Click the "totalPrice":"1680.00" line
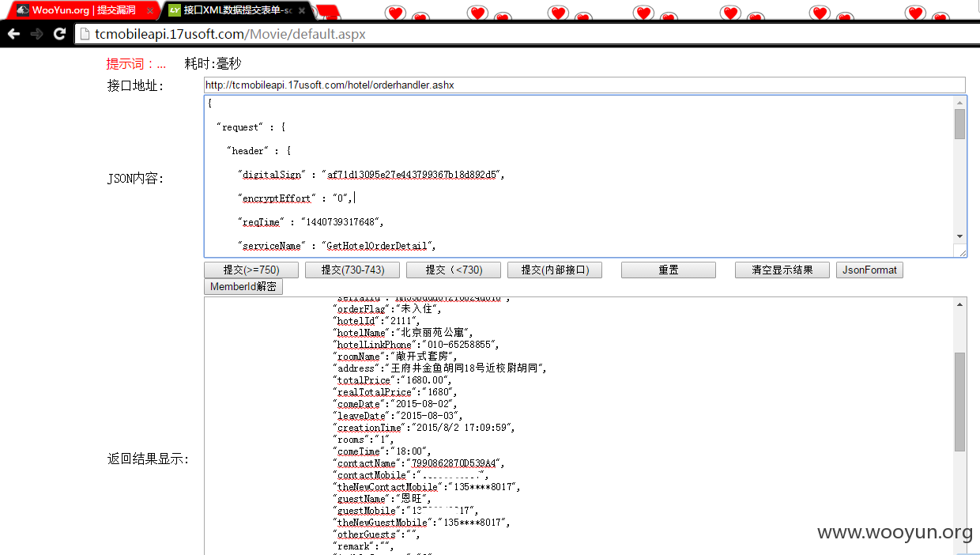The image size is (980, 555). coord(392,380)
